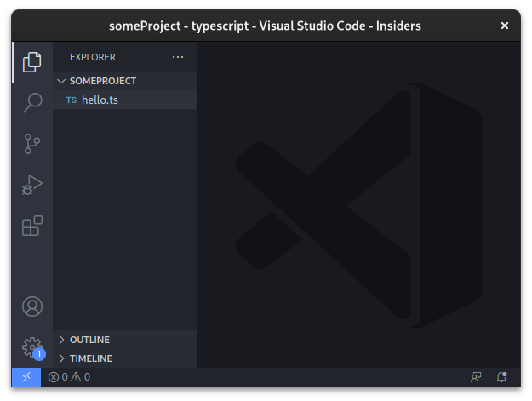Open the Accounts menu

32,306
